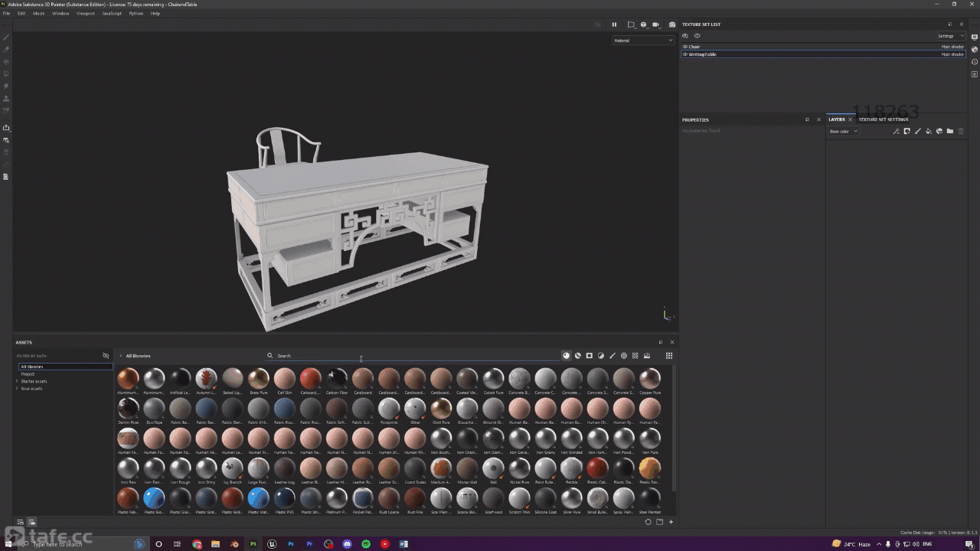Select the Paint tool in the toolbar

6,37
